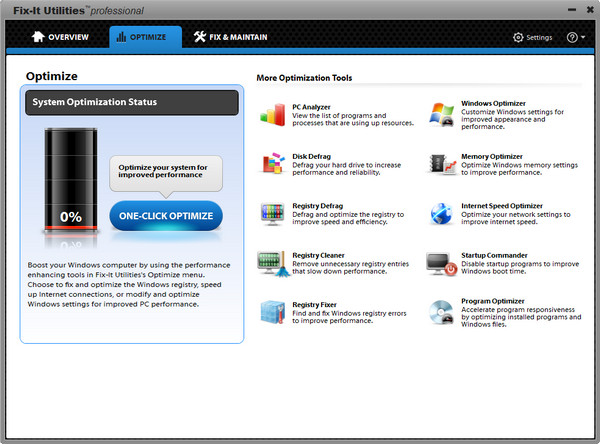600x444 pixels.
Task: Switch to the Overview tab
Action: pos(61,37)
